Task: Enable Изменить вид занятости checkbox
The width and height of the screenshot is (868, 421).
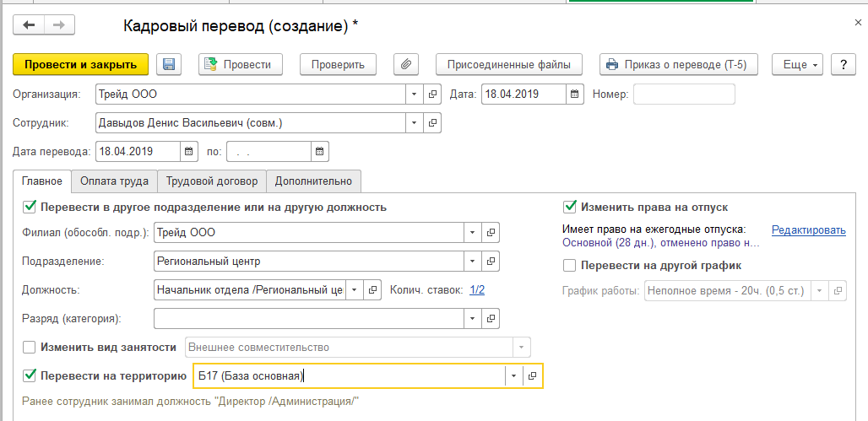Action: [30, 347]
